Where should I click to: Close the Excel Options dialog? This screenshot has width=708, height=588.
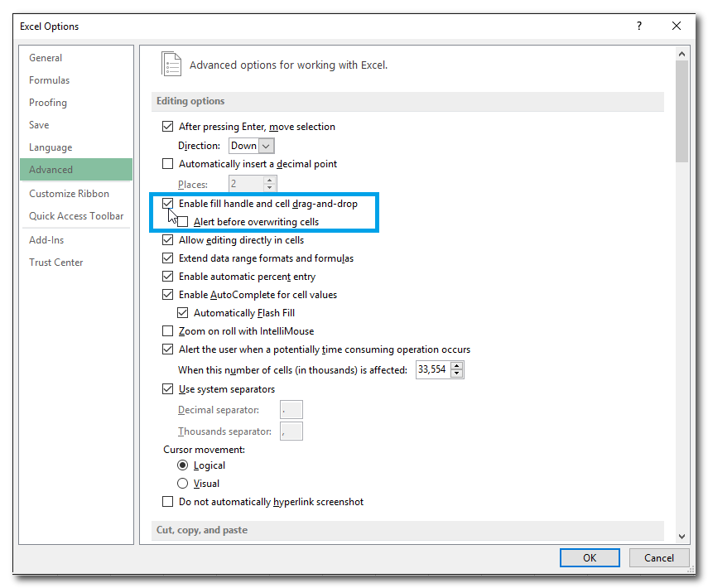pyautogui.click(x=677, y=27)
